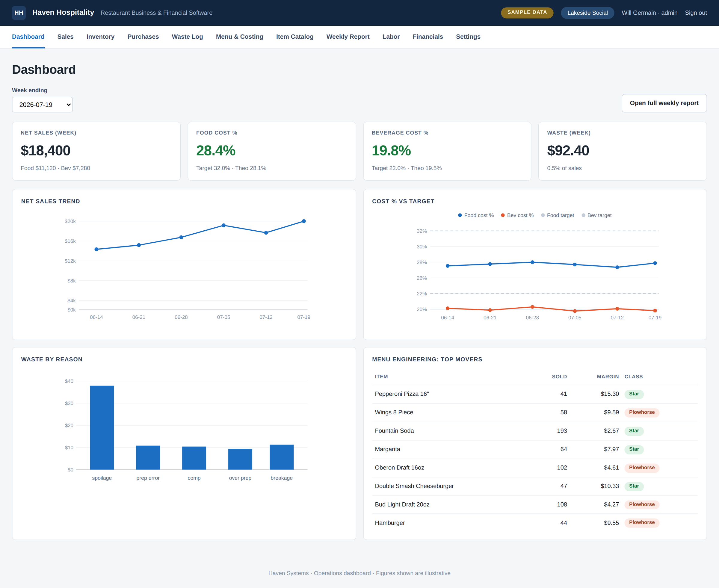The image size is (719, 588).
Task: Go to the Sales tab
Action: point(65,37)
